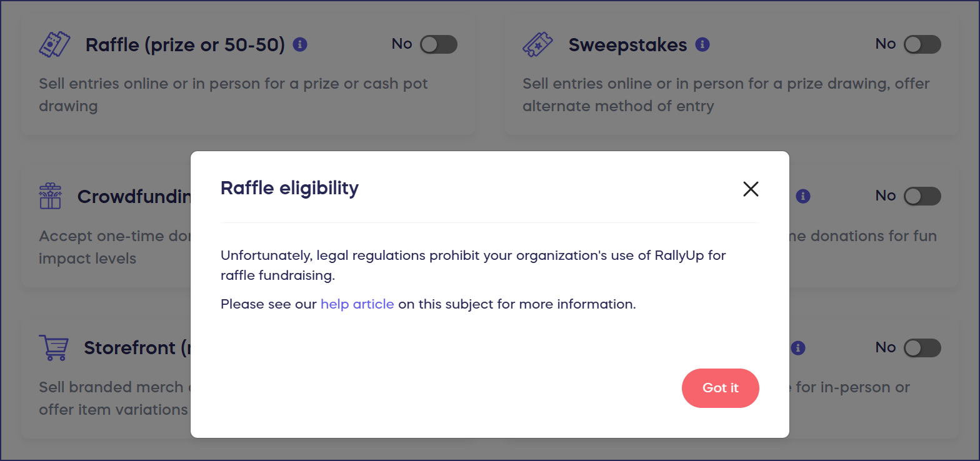Click the Sweepstakes card title
The width and height of the screenshot is (980, 461).
coord(627,45)
